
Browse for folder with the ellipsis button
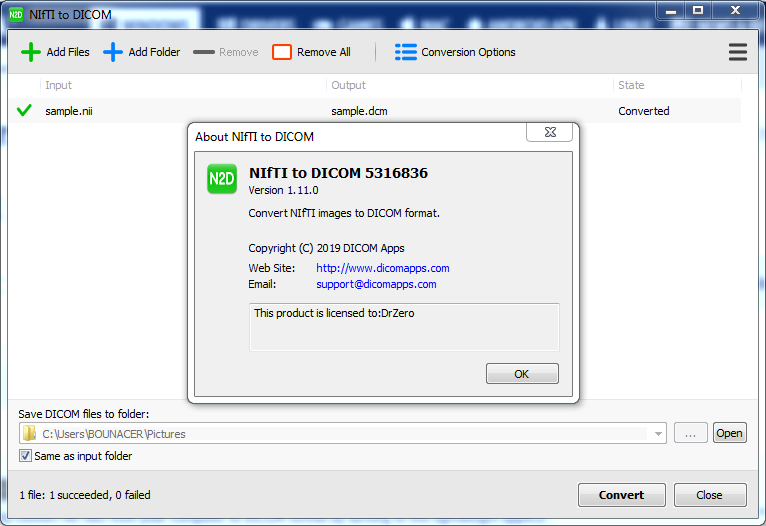pos(690,433)
